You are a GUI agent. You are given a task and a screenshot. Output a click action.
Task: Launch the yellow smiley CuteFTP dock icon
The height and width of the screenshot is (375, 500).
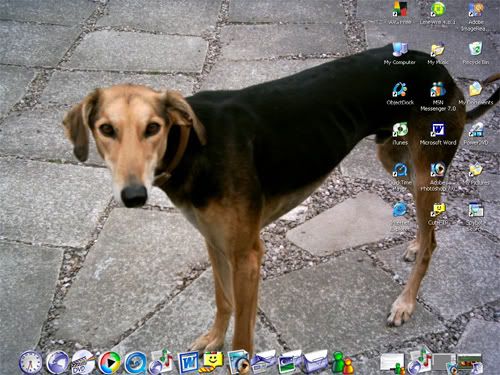[x=211, y=362]
